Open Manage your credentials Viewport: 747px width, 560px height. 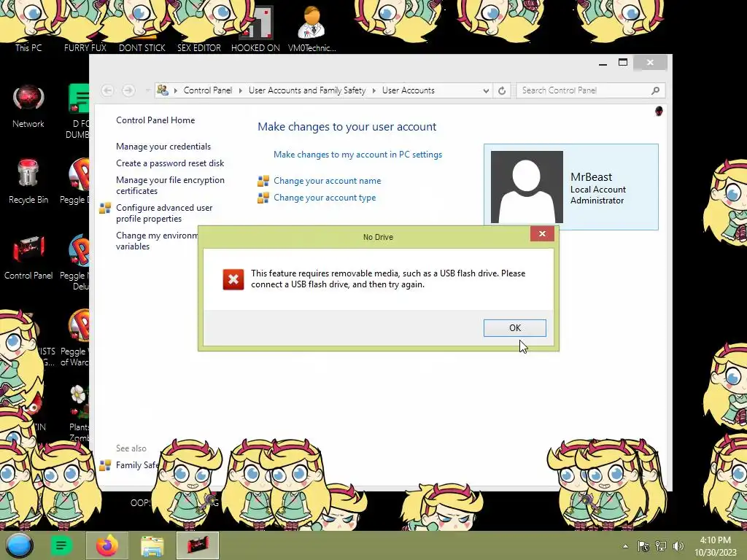[x=163, y=146]
